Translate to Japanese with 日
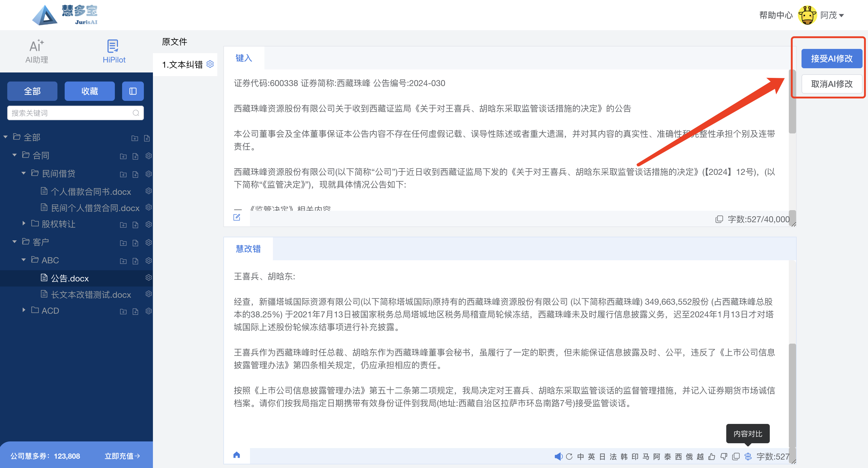This screenshot has width=868, height=468. [x=602, y=456]
